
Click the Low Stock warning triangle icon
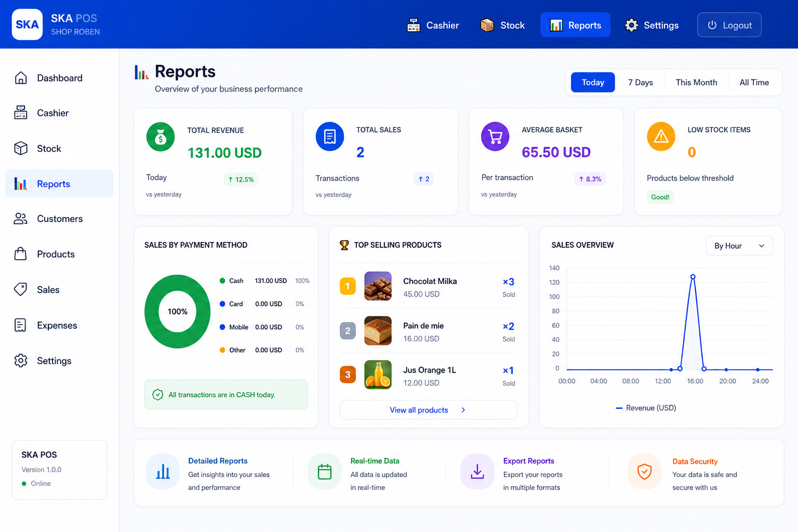661,137
